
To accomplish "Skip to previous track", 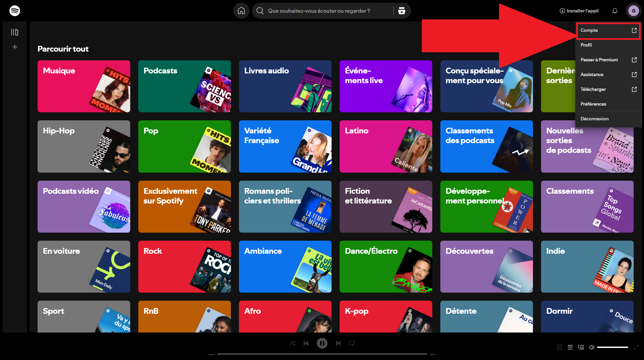I will [x=306, y=343].
